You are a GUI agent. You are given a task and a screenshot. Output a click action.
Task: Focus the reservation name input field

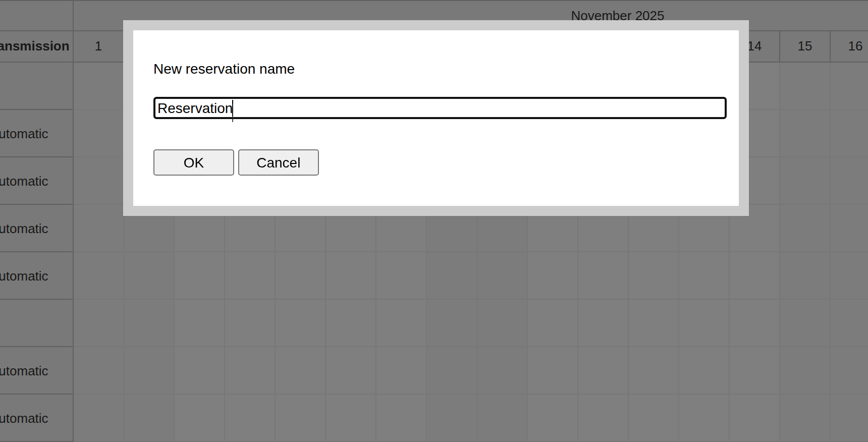(x=440, y=108)
